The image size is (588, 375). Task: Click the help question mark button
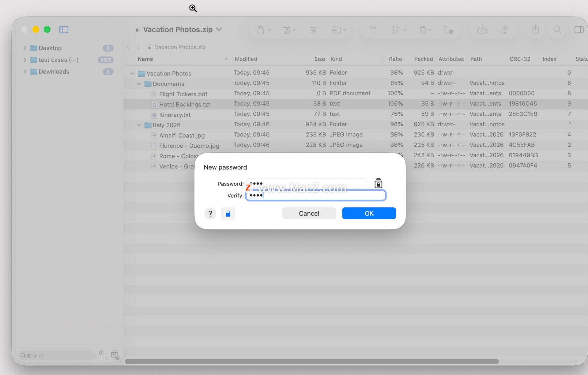pos(210,213)
